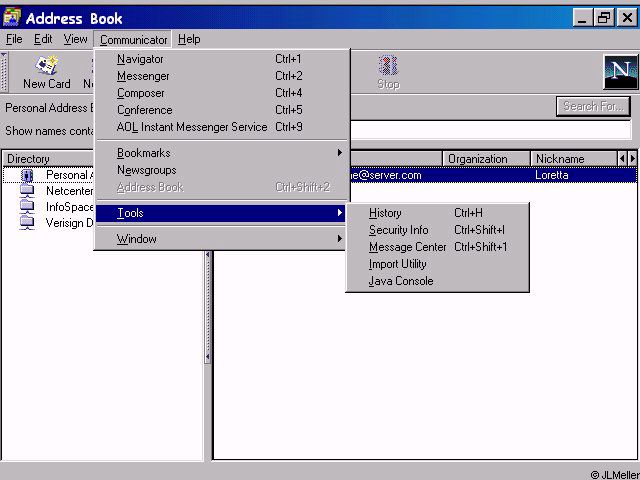Open the Edit menu
The width and height of the screenshot is (640, 480).
coord(43,39)
